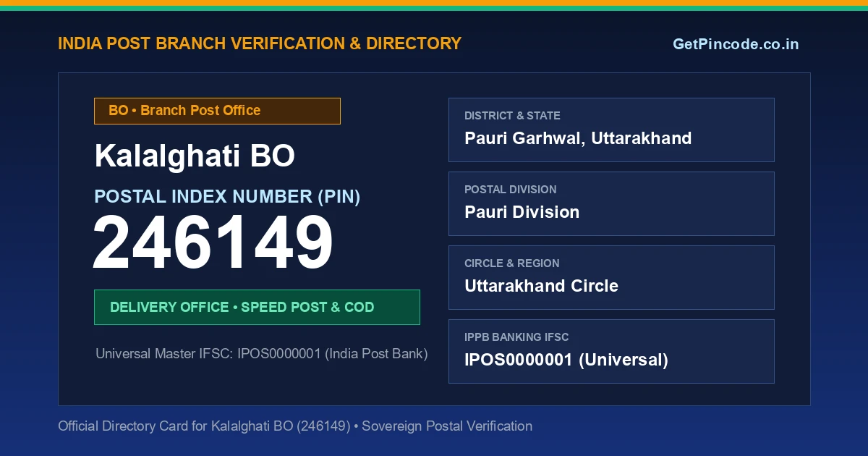Click the IPPB Banking IFSC label

[516, 337]
